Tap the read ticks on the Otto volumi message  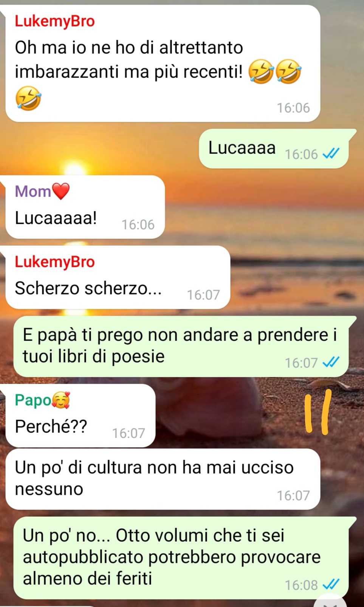[331, 585]
